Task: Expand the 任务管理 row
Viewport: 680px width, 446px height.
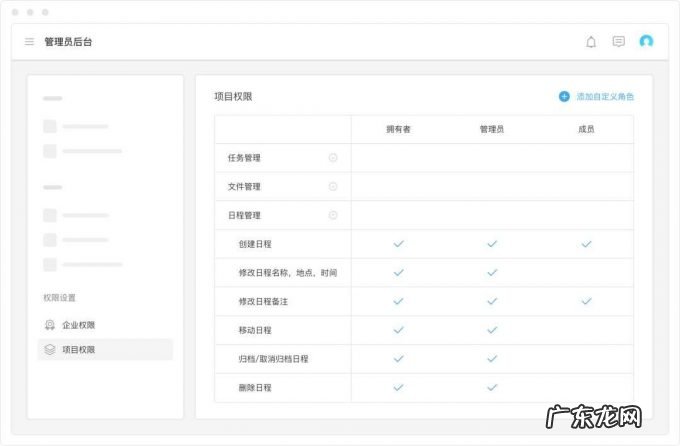Action: [333, 158]
